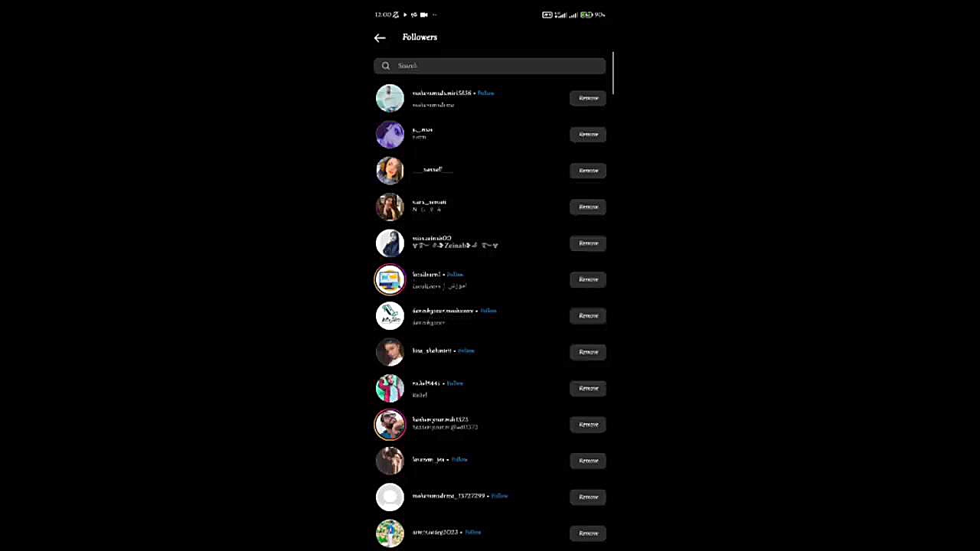980x551 pixels.
Task: Follow back the account ending in 5836
Action: point(485,93)
